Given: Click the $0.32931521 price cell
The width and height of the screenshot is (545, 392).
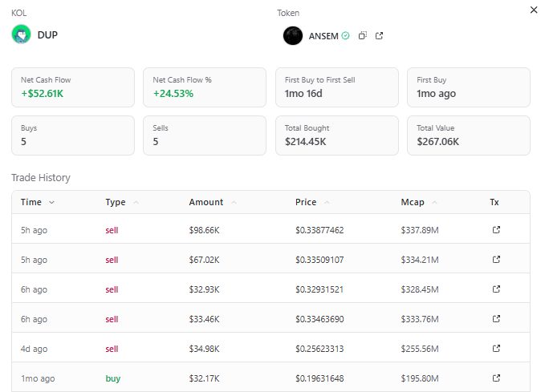Looking at the screenshot, I should click(319, 289).
